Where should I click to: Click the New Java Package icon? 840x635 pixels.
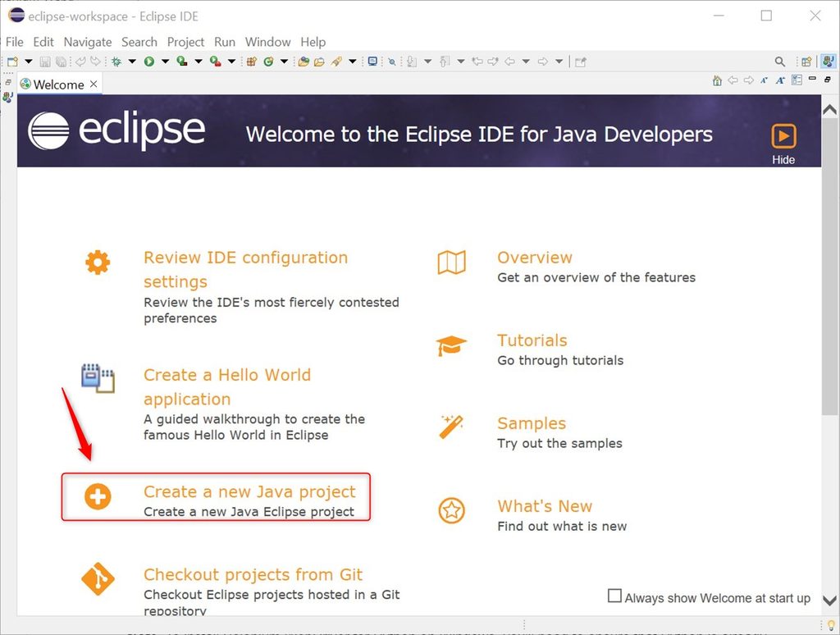pyautogui.click(x=251, y=62)
